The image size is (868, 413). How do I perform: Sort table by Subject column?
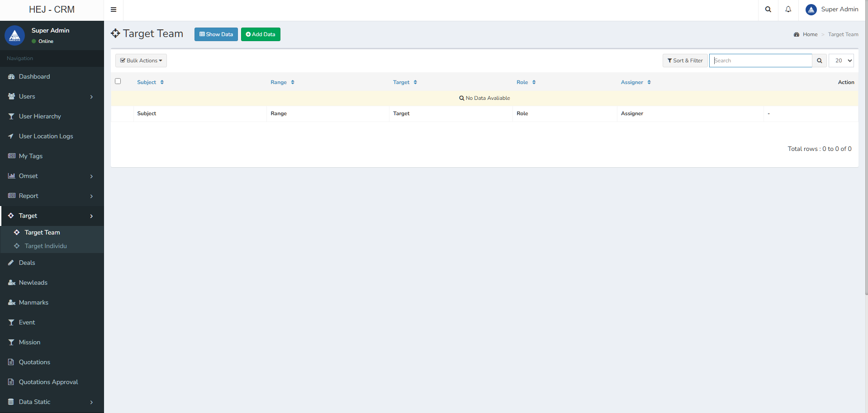pyautogui.click(x=151, y=82)
